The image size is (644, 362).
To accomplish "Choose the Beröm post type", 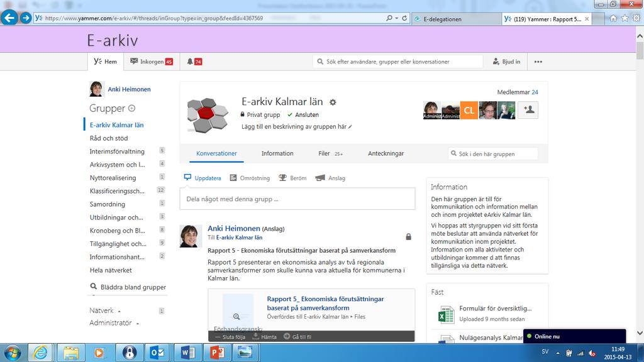I will 292,178.
